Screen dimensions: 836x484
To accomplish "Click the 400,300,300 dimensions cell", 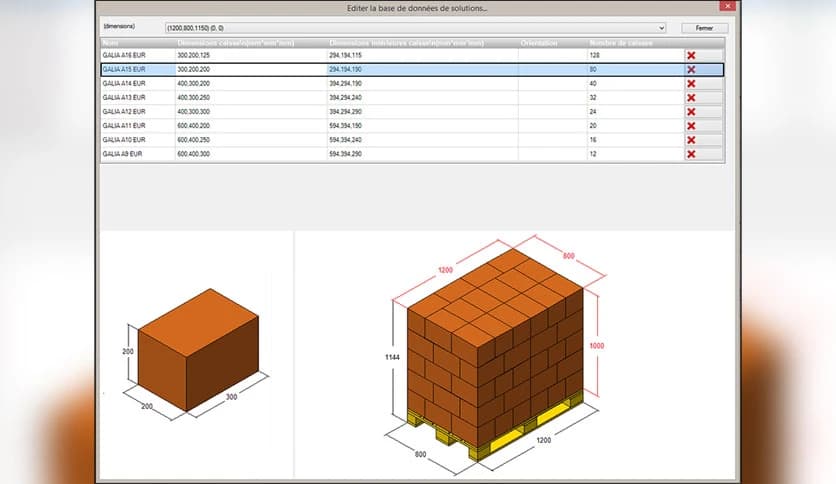I will pos(251,112).
